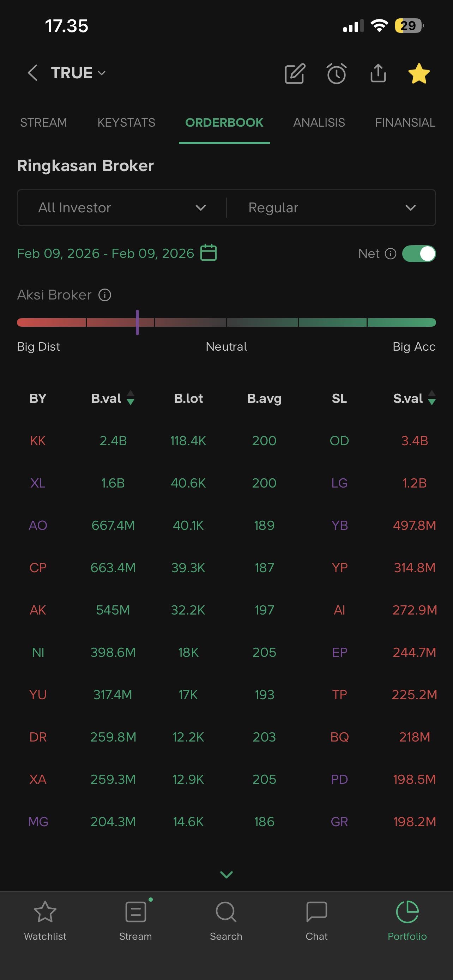Switch to the KEYSTATS tab
The width and height of the screenshot is (453, 980).
pyautogui.click(x=126, y=122)
